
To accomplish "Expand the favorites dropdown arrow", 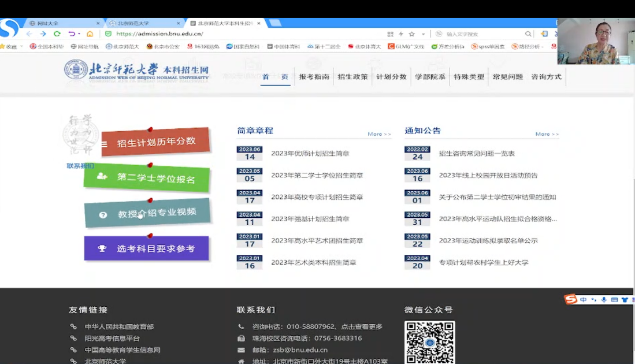I will tap(21, 47).
